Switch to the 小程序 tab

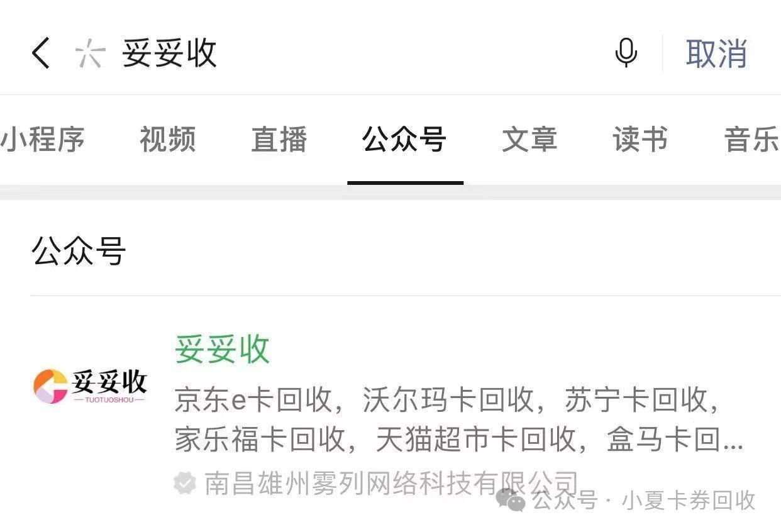point(43,139)
